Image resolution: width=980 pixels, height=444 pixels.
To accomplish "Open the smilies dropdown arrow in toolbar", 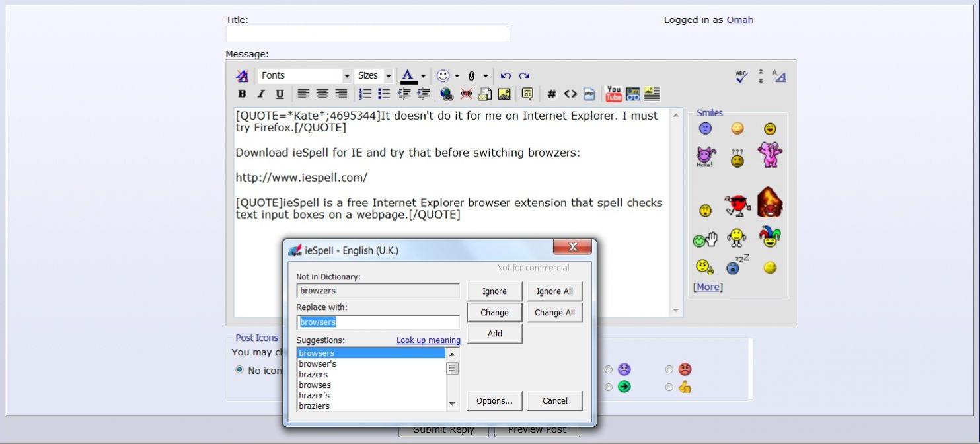I will click(457, 76).
